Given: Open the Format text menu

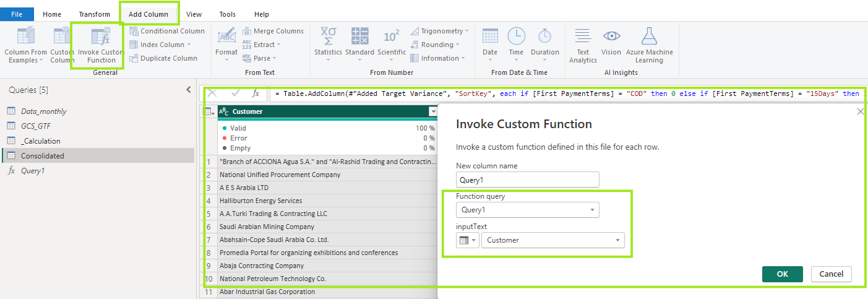Looking at the screenshot, I should (226, 43).
